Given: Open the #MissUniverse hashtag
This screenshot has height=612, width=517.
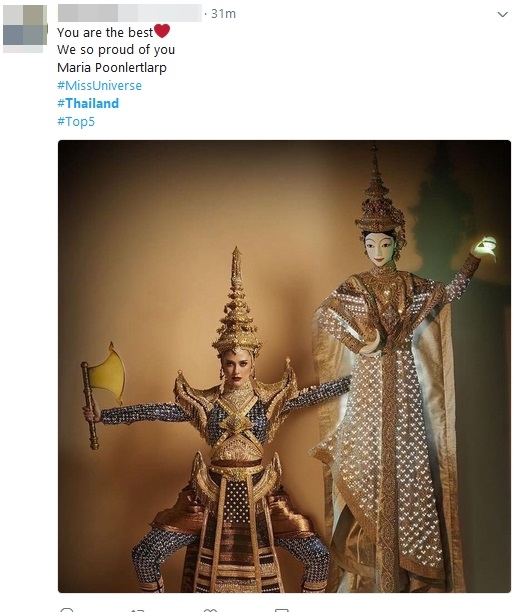Looking at the screenshot, I should 99,85.
